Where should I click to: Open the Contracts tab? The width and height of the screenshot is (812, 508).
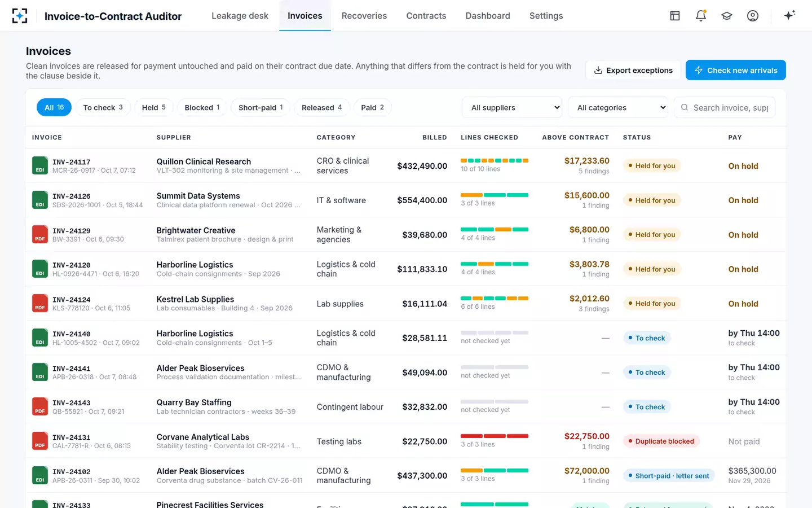(x=426, y=16)
